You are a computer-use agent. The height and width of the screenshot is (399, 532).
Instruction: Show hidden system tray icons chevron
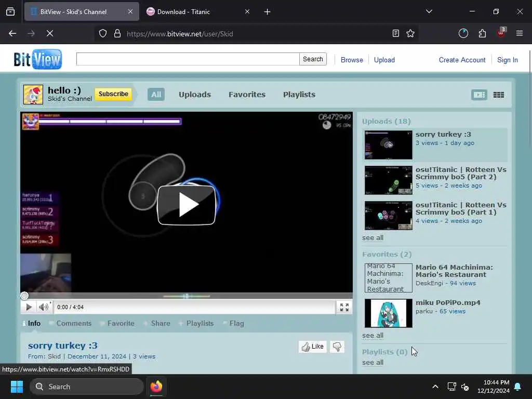tap(435, 387)
